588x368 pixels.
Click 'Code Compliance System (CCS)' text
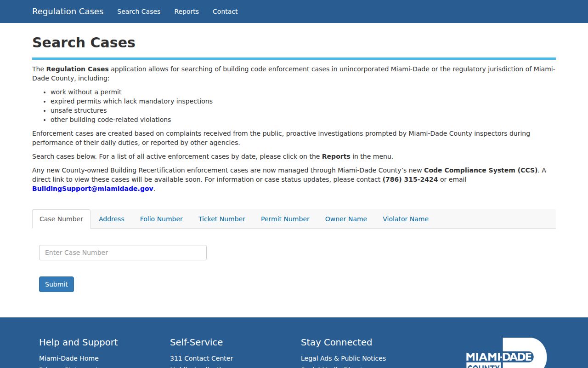[481, 170]
